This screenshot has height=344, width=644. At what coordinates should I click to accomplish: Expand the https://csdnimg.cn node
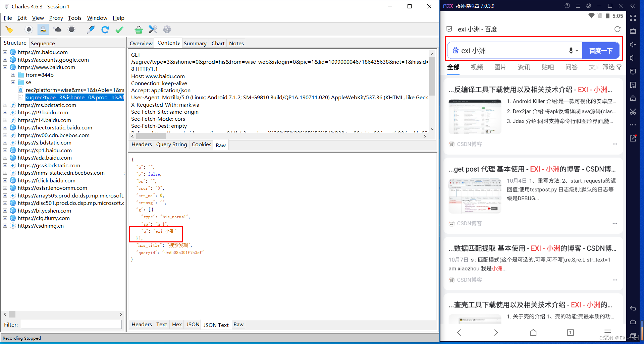pos(5,226)
